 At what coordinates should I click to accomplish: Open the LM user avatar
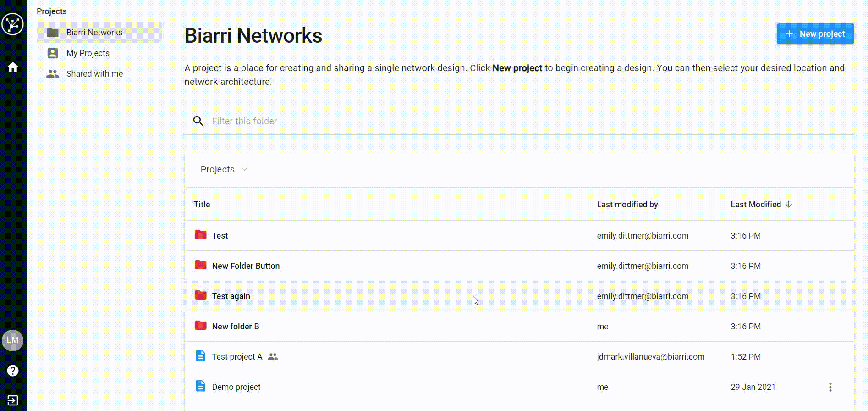pos(12,340)
